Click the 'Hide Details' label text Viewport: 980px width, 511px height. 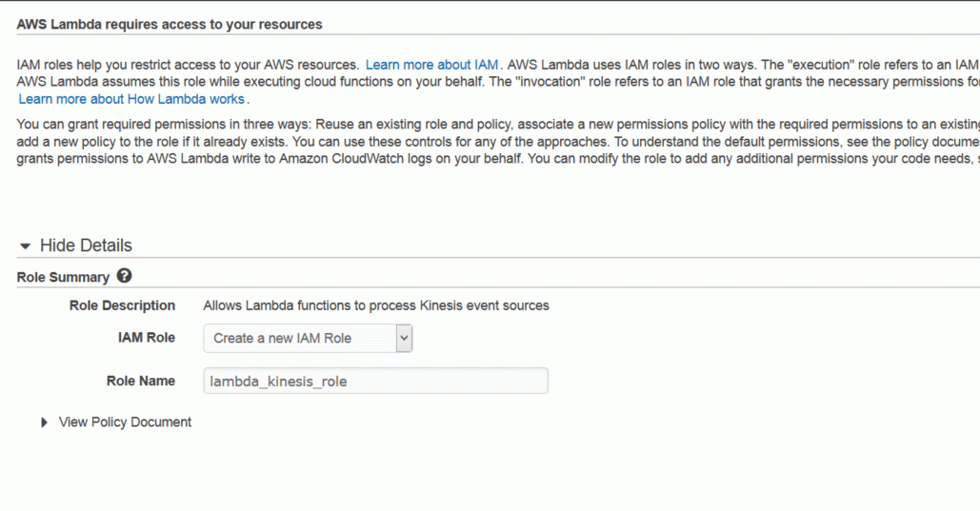(87, 246)
